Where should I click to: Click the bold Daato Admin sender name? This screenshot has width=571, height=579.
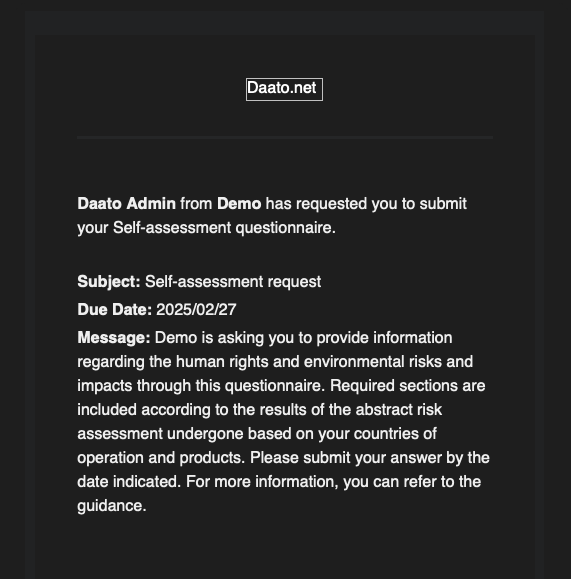click(x=126, y=204)
